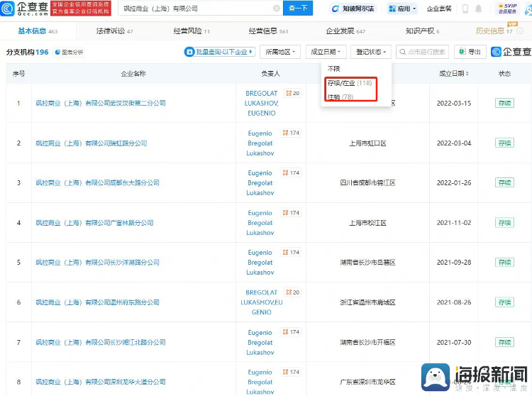Click 存续 status tag for row 2021-07-30
This screenshot has height=396, width=532.
tap(504, 342)
